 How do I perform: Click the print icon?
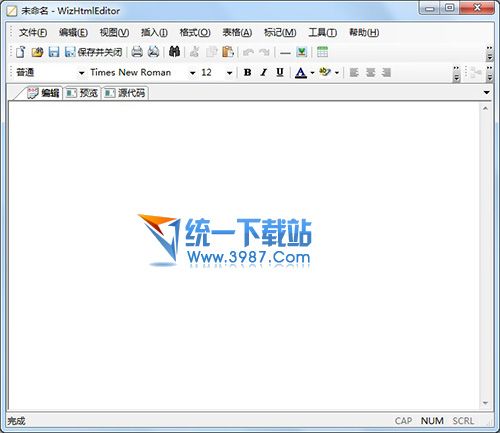click(137, 52)
